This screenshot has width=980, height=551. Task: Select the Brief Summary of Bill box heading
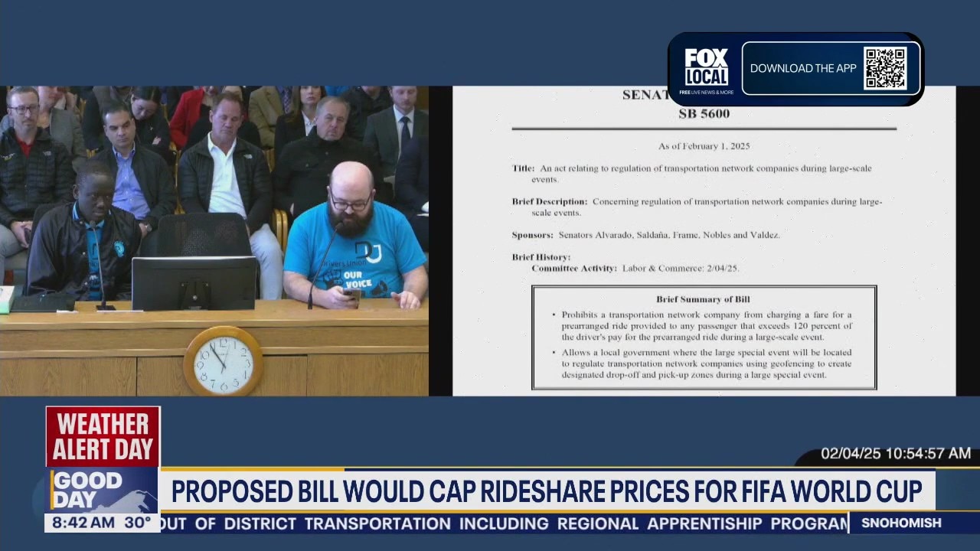pos(703,299)
